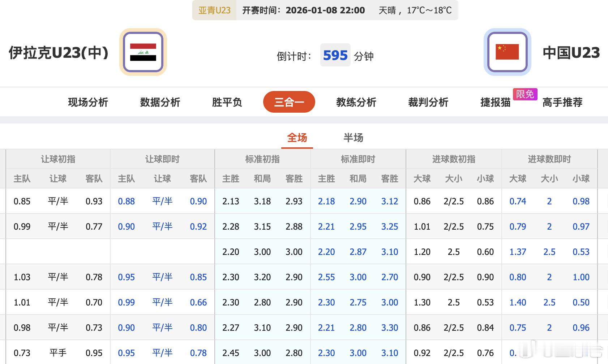608x364 pixels.
Task: Click the live home win odds 2.18
Action: pyautogui.click(x=326, y=201)
